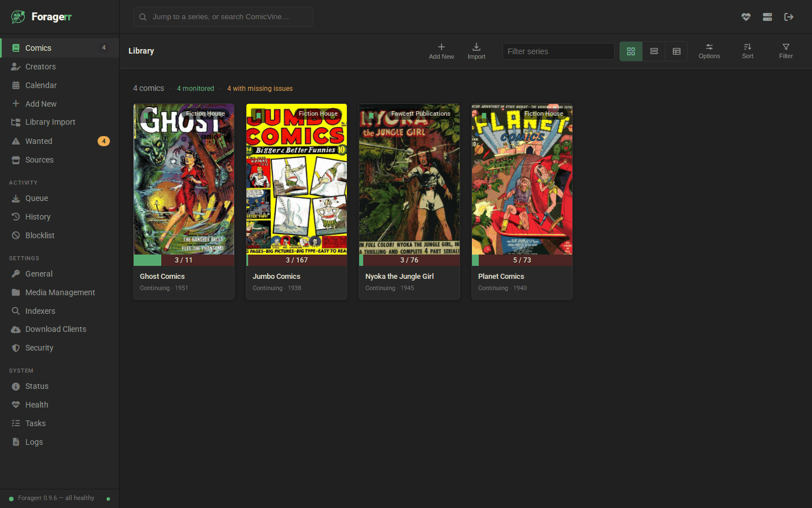Click the Foragerr logo in the header
The width and height of the screenshot is (812, 508).
tap(41, 17)
